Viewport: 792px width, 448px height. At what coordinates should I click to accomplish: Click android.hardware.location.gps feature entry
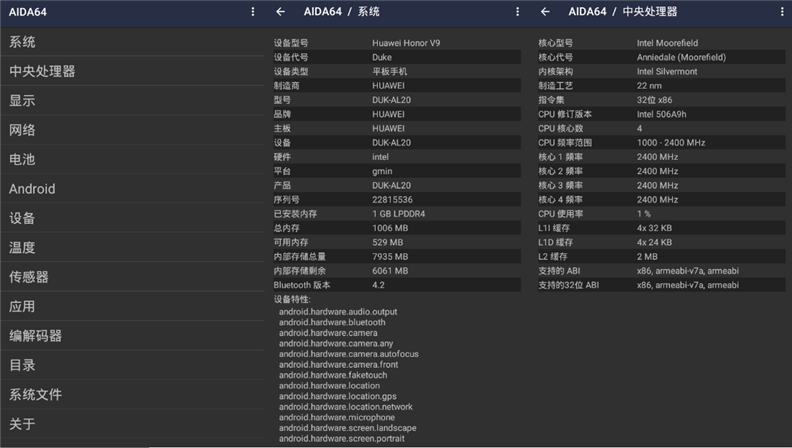click(337, 396)
